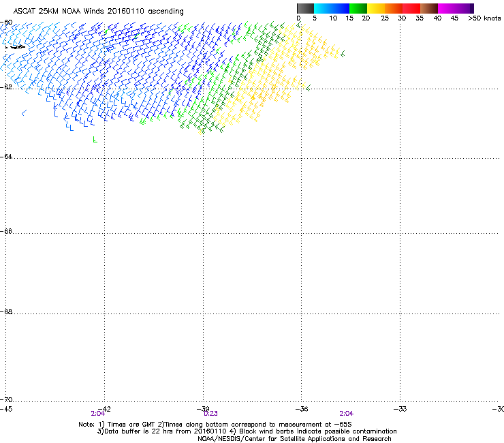Click the black contaminated wind barb marking
Screen dimensions: 504x443
pos(16,47)
